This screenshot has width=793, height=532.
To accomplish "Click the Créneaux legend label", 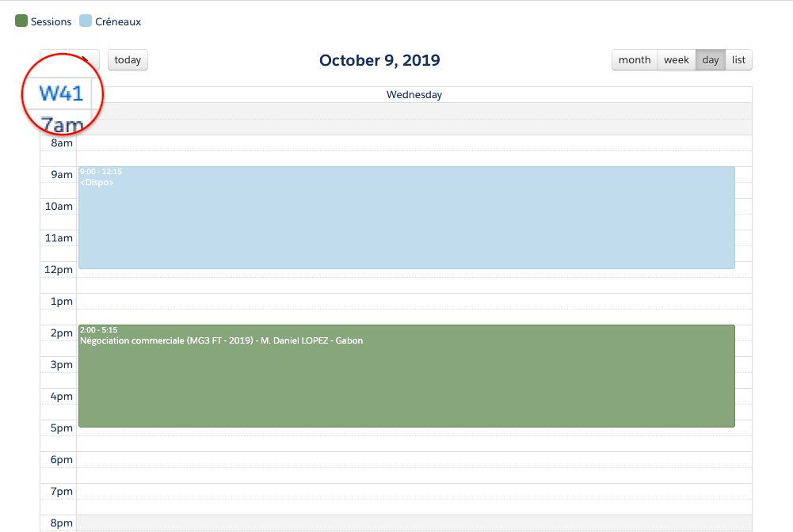I will click(118, 22).
